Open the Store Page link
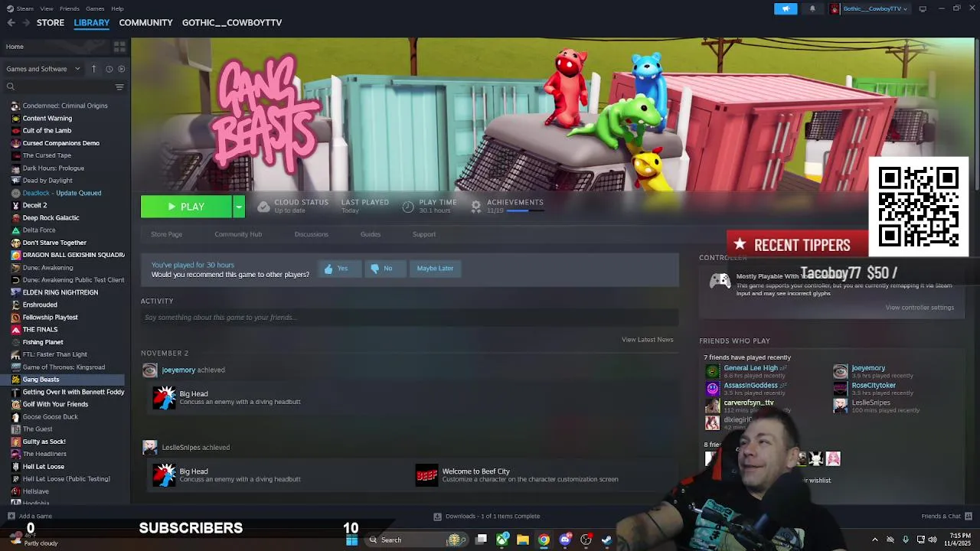Image resolution: width=980 pixels, height=551 pixels. [x=166, y=234]
